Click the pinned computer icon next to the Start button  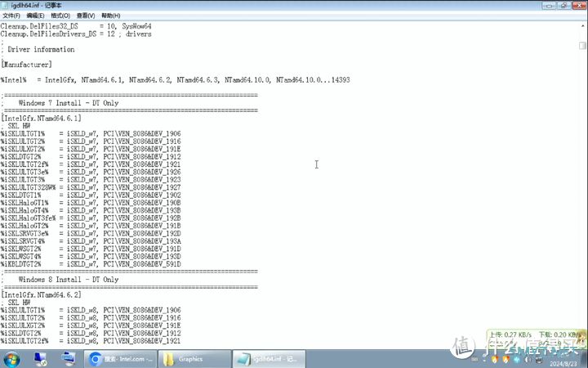(41, 359)
